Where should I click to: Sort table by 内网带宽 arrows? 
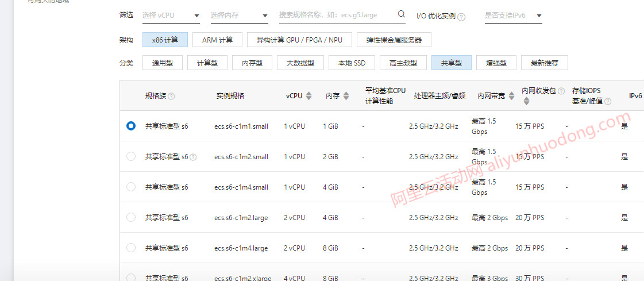tap(511, 96)
